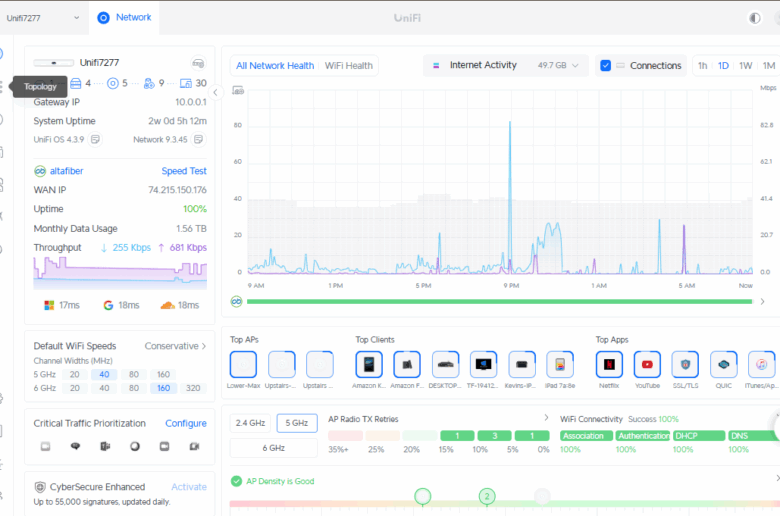The image size is (780, 516).
Task: Expand the Conservative WiFi speeds setting
Action: coord(176,346)
